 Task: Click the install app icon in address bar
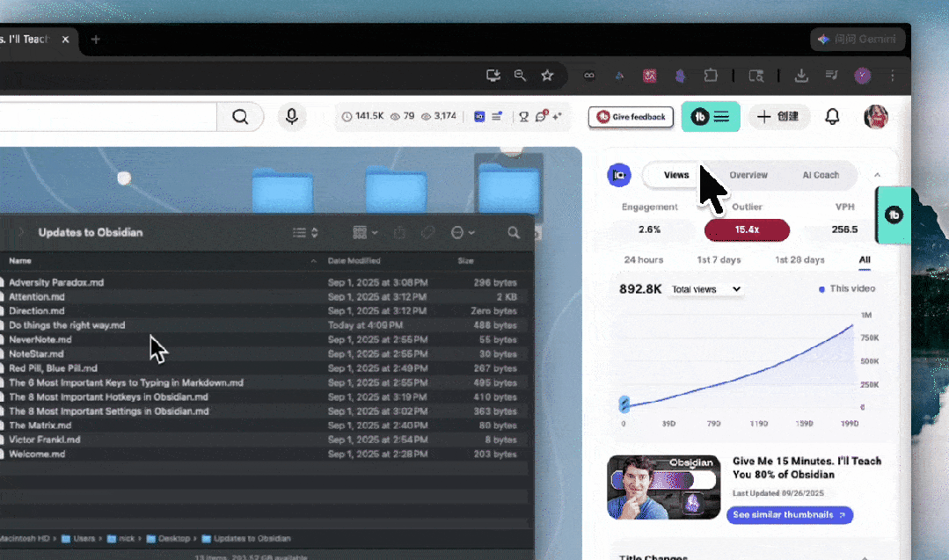(x=493, y=75)
